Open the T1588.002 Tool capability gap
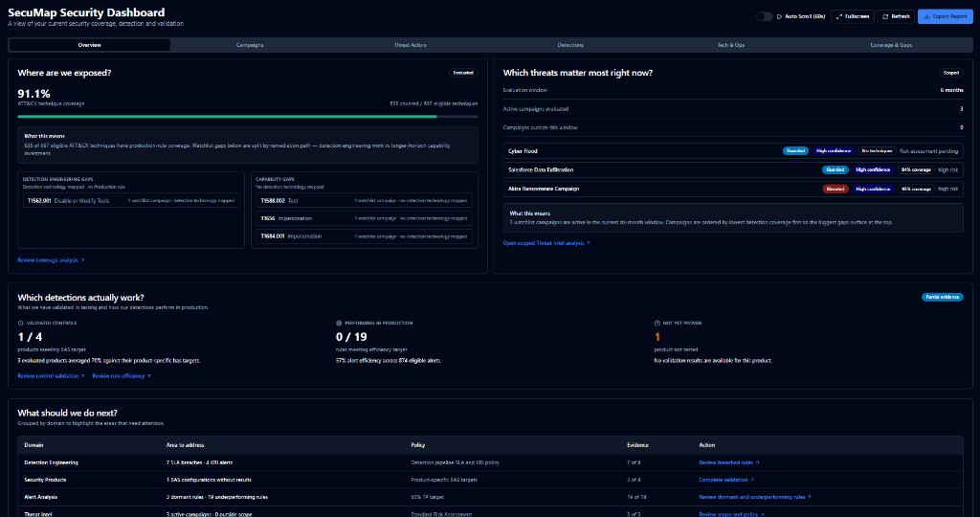 [364, 201]
